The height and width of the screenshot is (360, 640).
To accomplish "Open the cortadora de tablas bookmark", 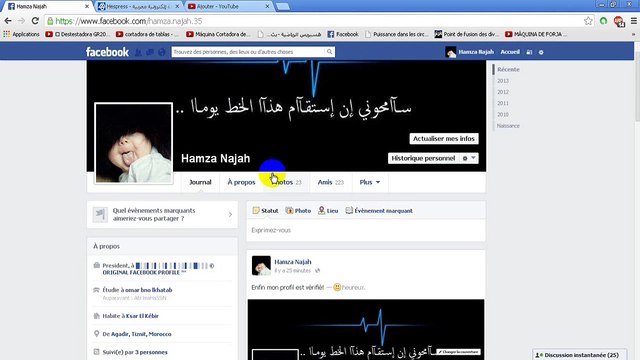I will (x=147, y=34).
